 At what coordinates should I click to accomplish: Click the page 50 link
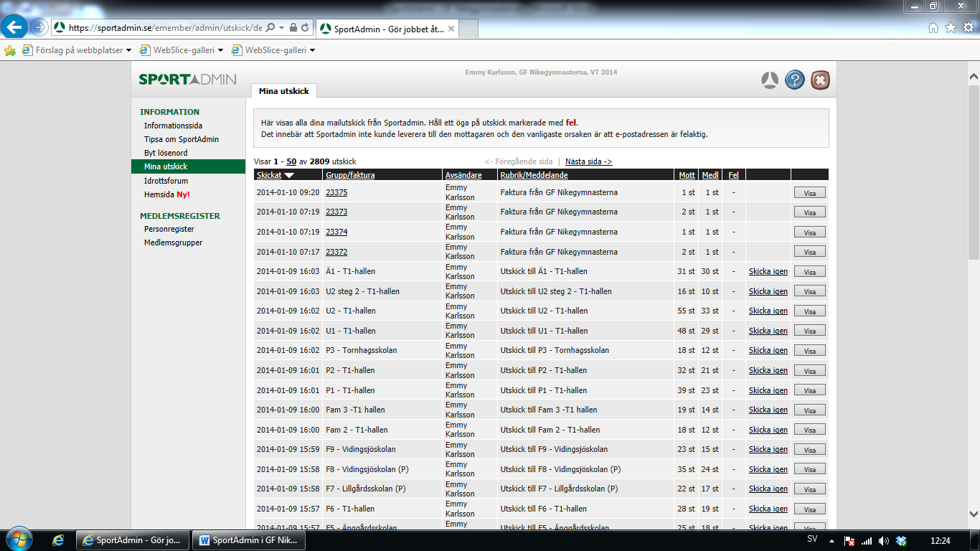[x=291, y=162]
